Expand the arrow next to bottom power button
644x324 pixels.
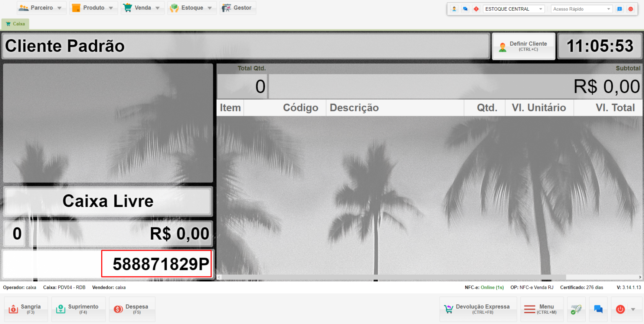coord(633,309)
